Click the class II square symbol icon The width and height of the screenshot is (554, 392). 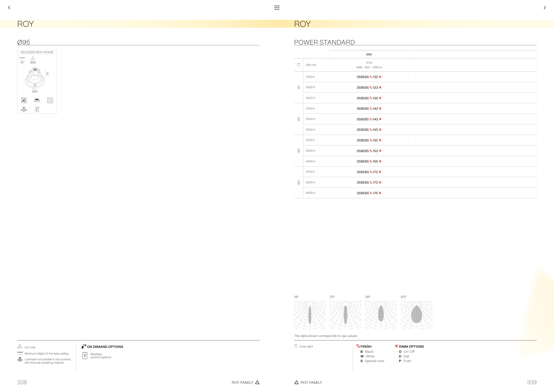pyautogui.click(x=50, y=100)
